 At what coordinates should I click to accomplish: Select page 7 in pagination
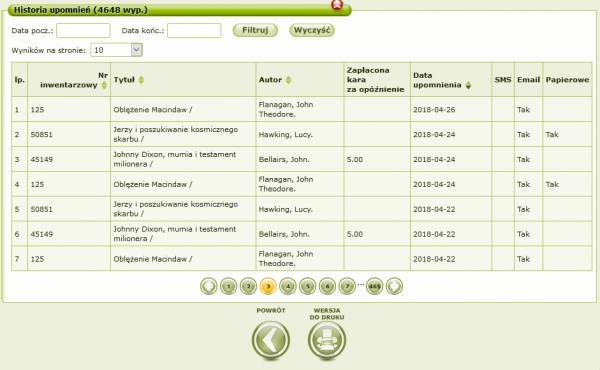click(347, 286)
